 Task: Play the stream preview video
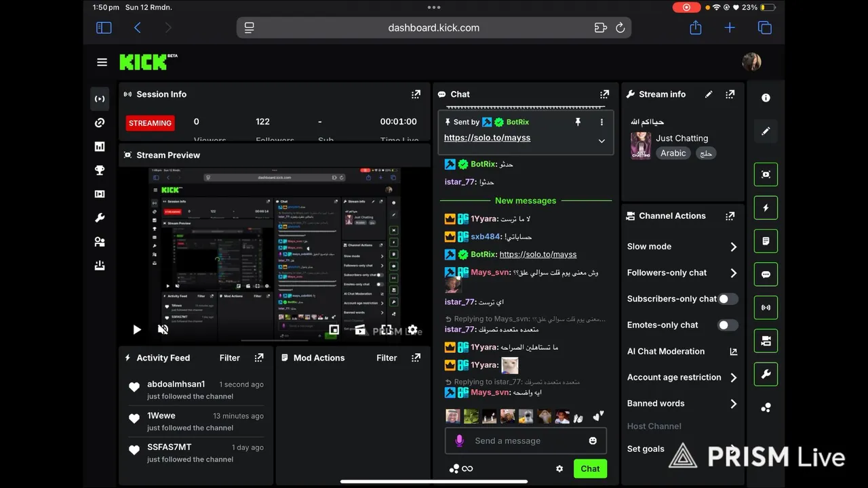pos(137,330)
